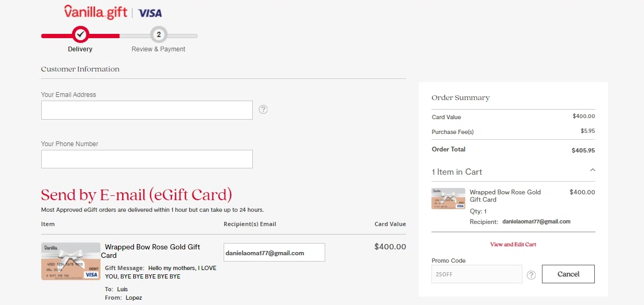Click the Promo Code input field
The image size is (644, 305).
click(476, 274)
